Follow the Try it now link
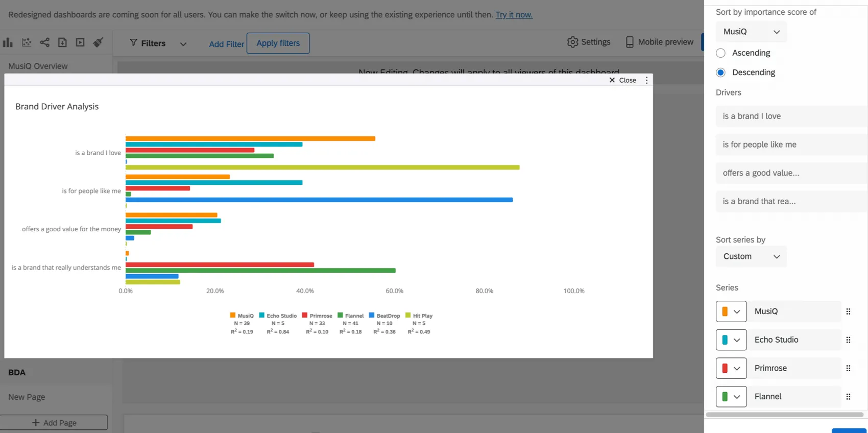This screenshot has width=868, height=433. click(514, 15)
